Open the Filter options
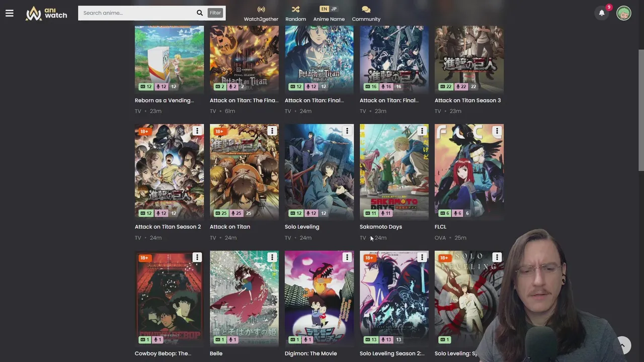This screenshot has height=362, width=644. tap(215, 13)
